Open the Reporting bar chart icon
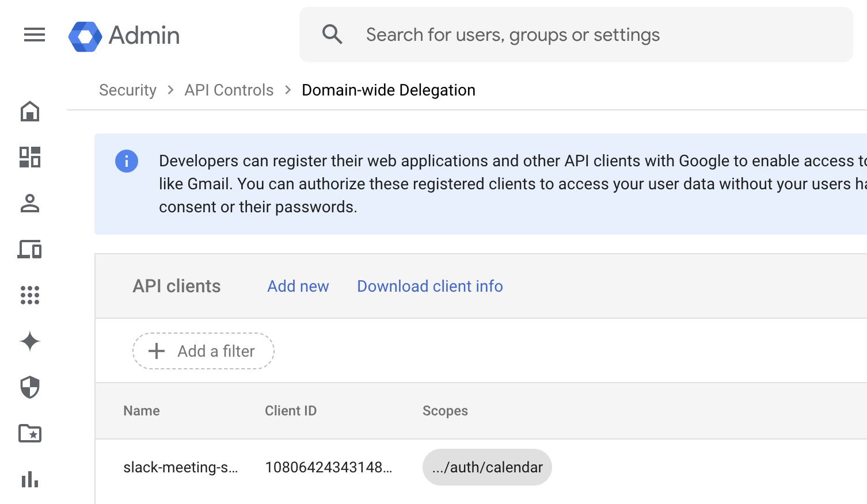 coord(30,479)
